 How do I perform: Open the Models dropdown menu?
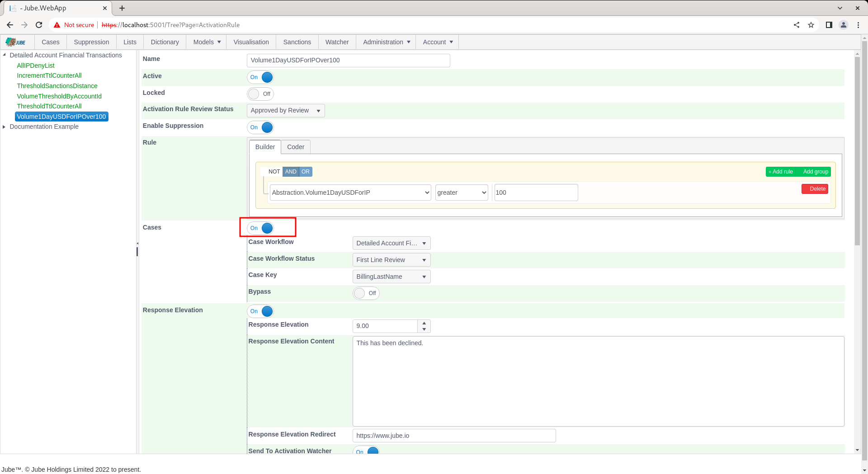tap(207, 42)
